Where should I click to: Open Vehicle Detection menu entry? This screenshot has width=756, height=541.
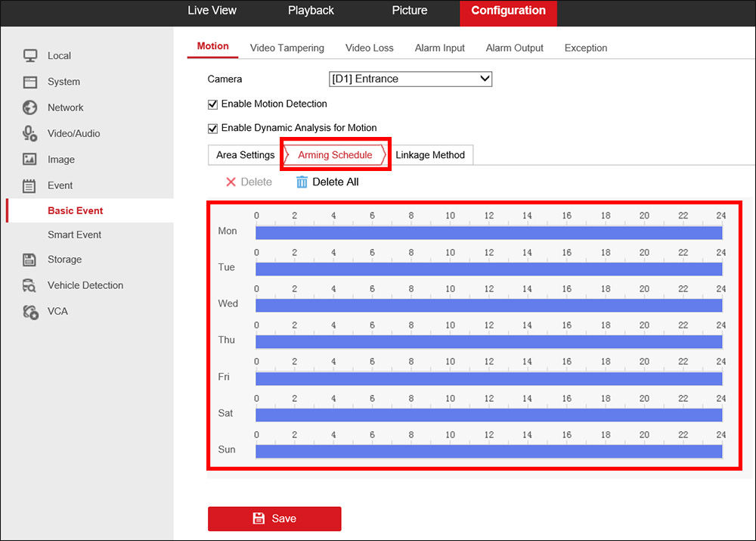(x=85, y=285)
